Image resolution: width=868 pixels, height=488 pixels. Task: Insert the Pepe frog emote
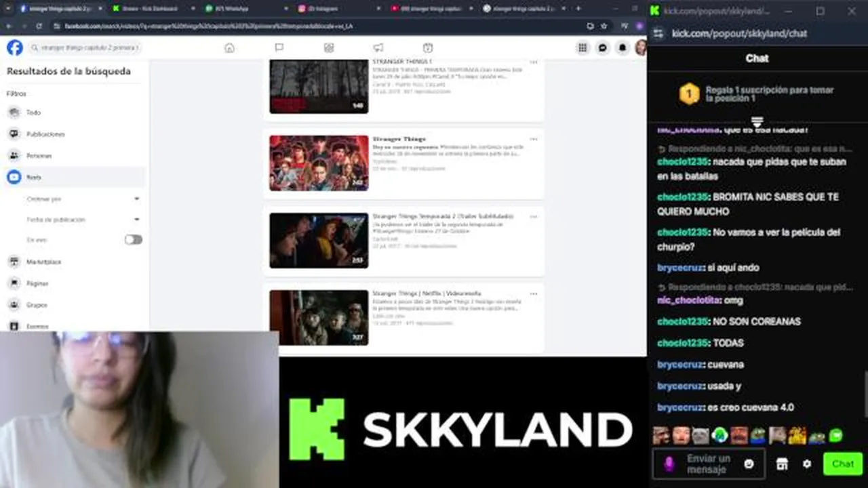pyautogui.click(x=758, y=435)
